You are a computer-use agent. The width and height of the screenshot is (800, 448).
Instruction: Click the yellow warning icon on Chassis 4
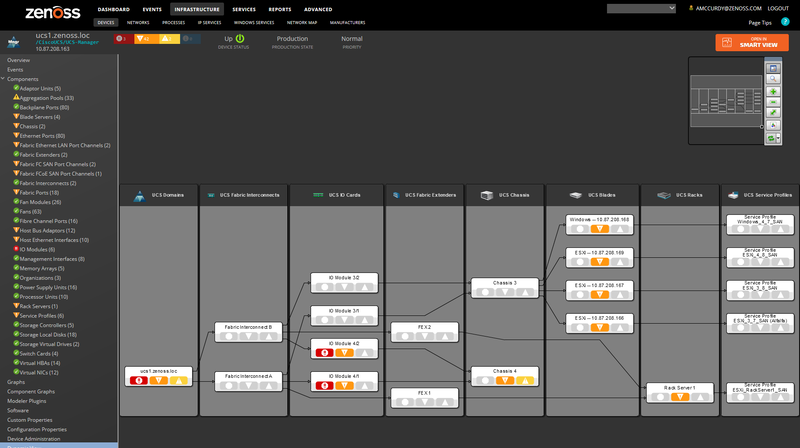[524, 380]
